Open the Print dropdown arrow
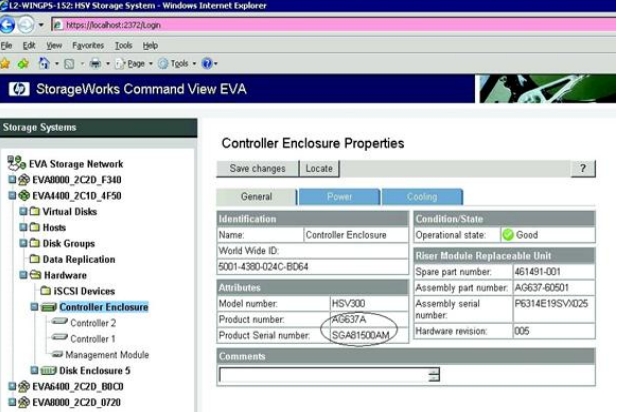This screenshot has width=617, height=412. (108, 63)
